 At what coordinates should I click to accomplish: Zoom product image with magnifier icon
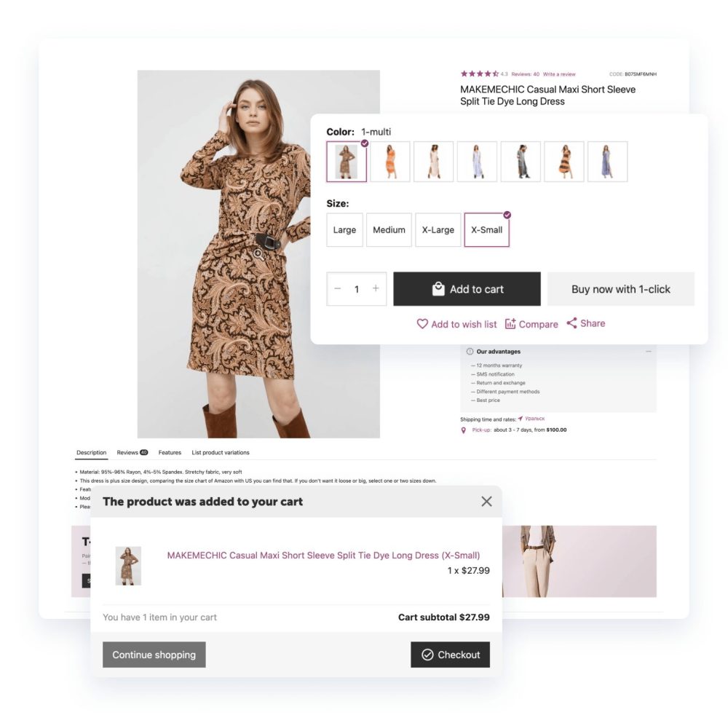[258, 253]
